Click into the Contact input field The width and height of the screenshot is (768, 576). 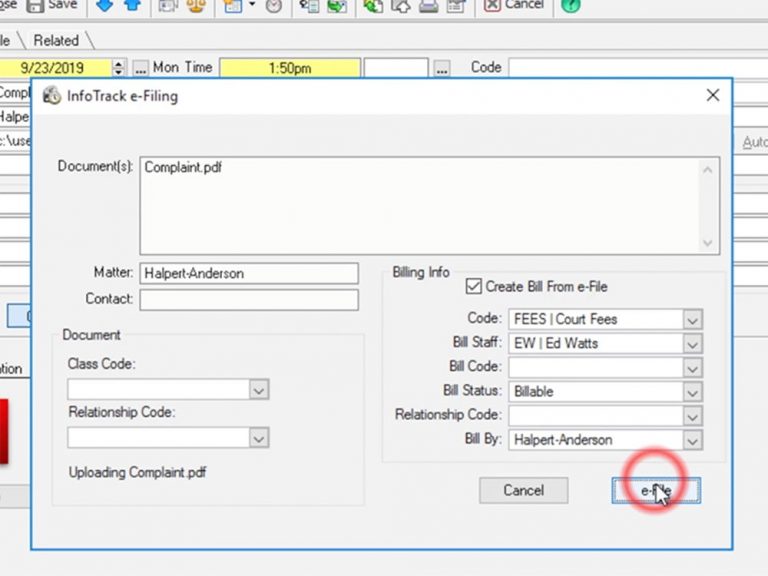point(248,299)
